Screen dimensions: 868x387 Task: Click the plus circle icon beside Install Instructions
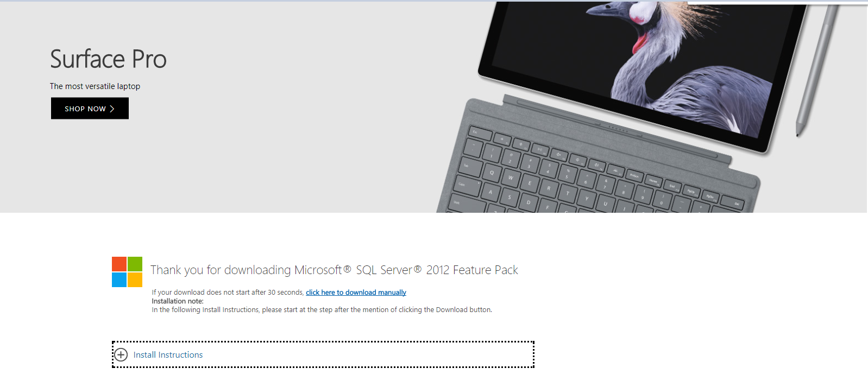click(x=121, y=355)
